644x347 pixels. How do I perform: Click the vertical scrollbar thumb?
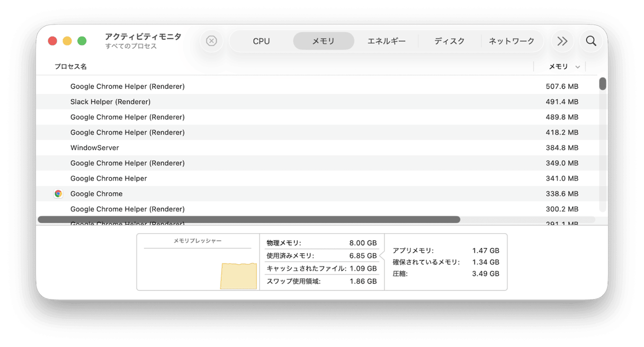pyautogui.click(x=603, y=84)
